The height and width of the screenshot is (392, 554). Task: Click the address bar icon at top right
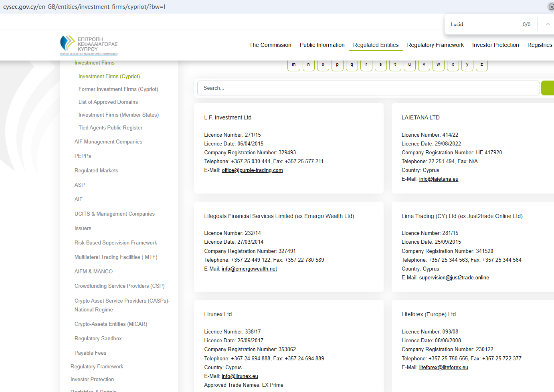point(551,7)
